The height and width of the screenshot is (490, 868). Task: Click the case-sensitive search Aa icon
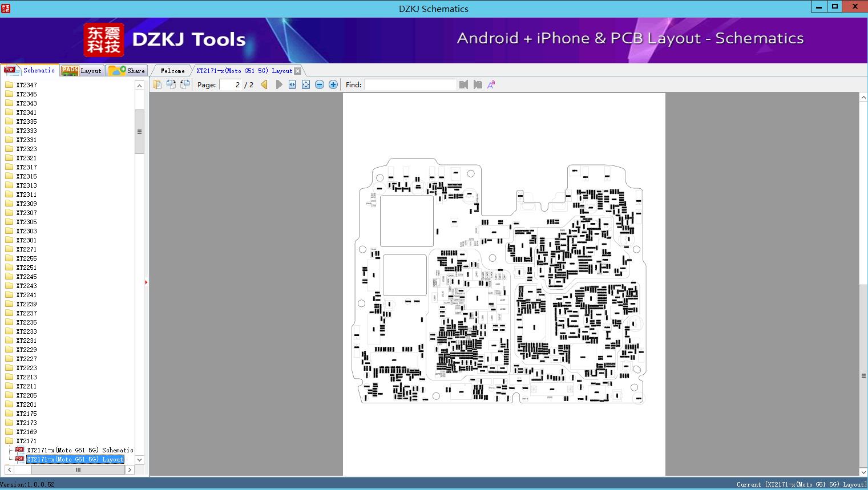coord(491,84)
